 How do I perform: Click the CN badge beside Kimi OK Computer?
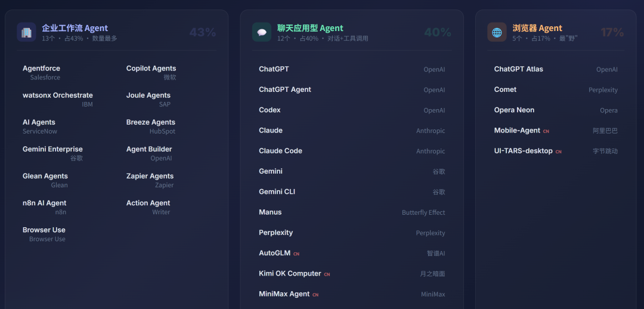pos(327,274)
